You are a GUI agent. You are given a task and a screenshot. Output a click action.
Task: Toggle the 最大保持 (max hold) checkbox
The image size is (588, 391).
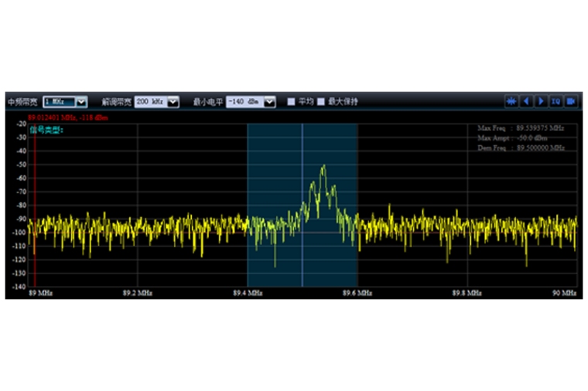(320, 101)
